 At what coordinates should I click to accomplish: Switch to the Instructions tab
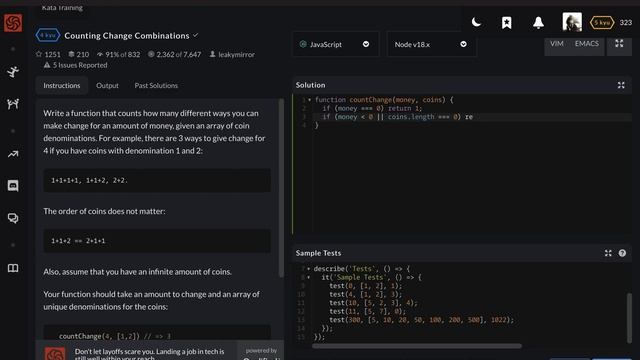click(62, 85)
